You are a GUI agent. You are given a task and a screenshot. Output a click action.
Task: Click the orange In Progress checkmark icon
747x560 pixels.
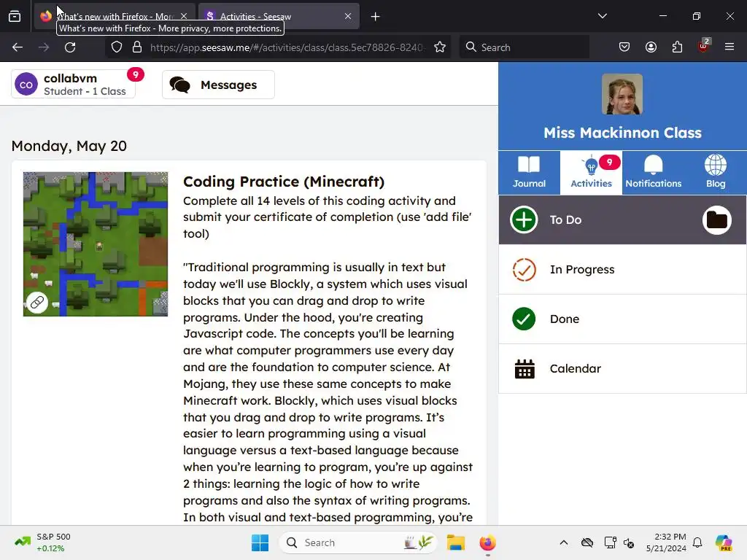[524, 270]
